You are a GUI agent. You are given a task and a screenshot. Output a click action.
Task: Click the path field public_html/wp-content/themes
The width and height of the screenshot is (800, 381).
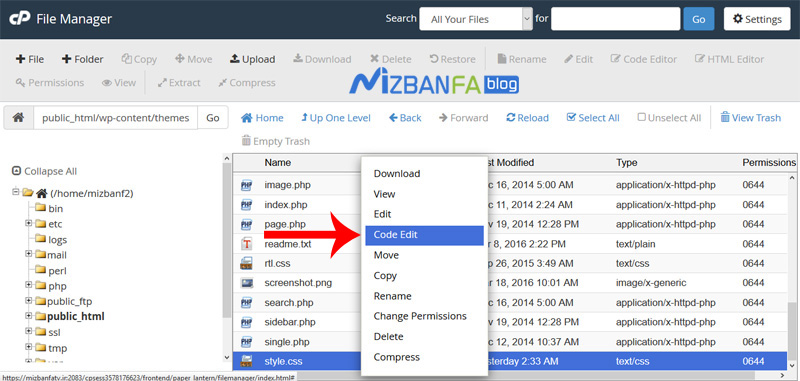tap(115, 118)
